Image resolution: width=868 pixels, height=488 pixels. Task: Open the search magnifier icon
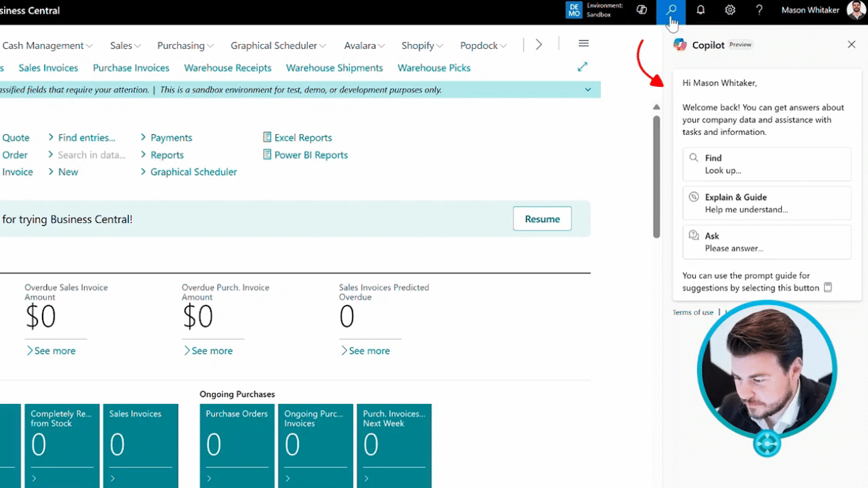pos(671,11)
